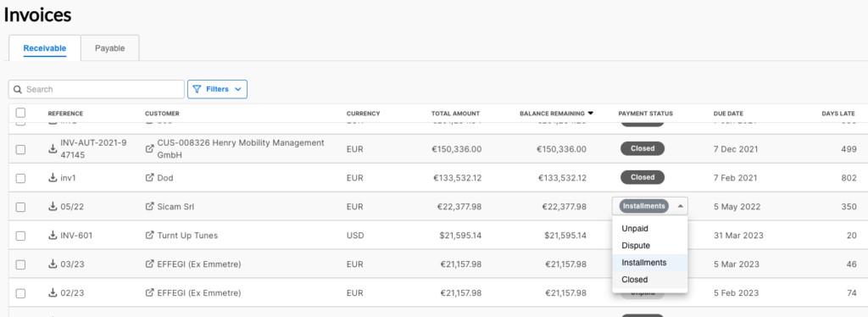Image resolution: width=868 pixels, height=317 pixels.
Task: Click the Search input field
Action: coord(97,89)
